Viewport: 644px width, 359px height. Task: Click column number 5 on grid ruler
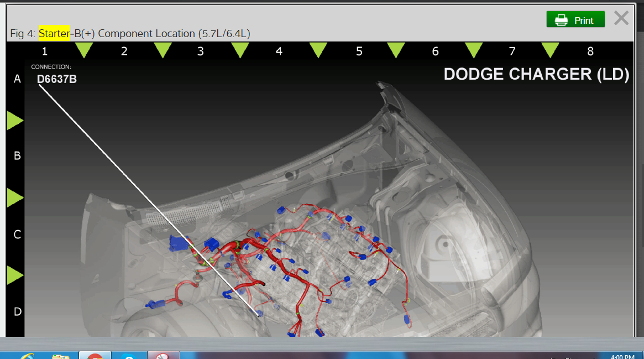(359, 51)
